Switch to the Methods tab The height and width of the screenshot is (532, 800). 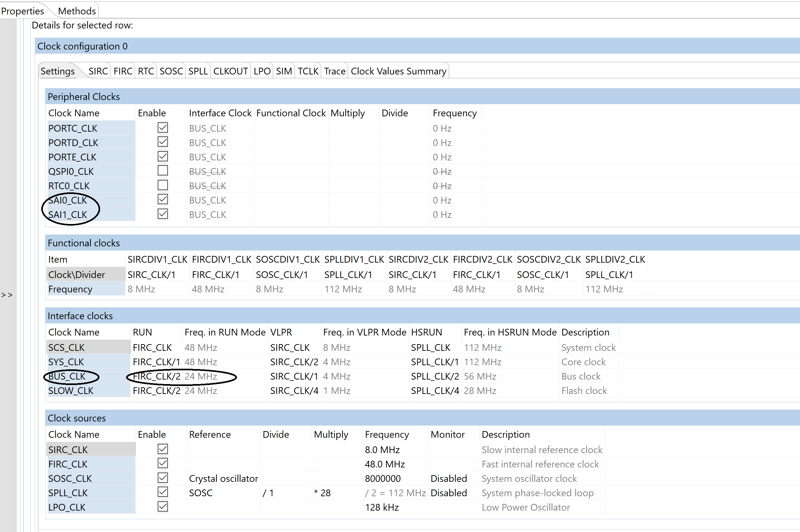pyautogui.click(x=77, y=11)
